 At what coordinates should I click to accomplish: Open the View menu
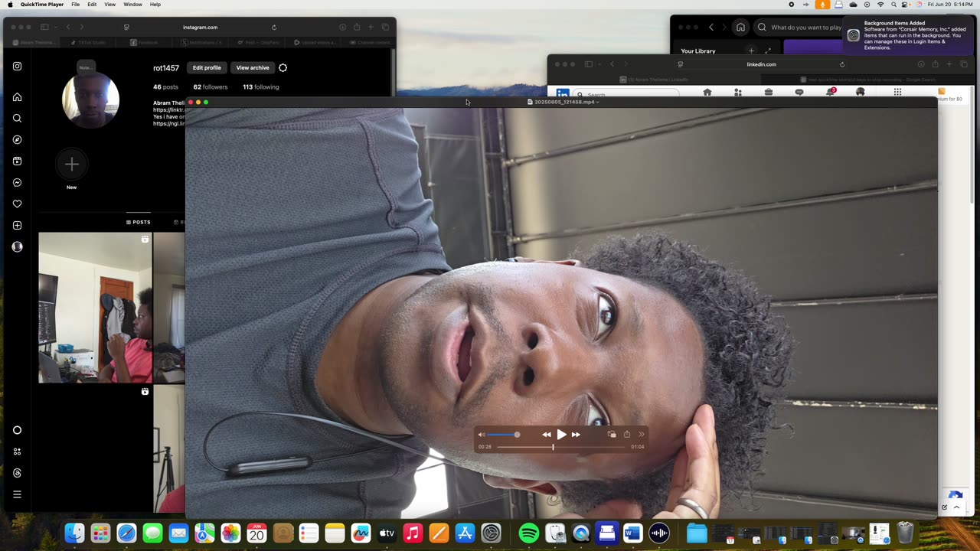pos(109,5)
